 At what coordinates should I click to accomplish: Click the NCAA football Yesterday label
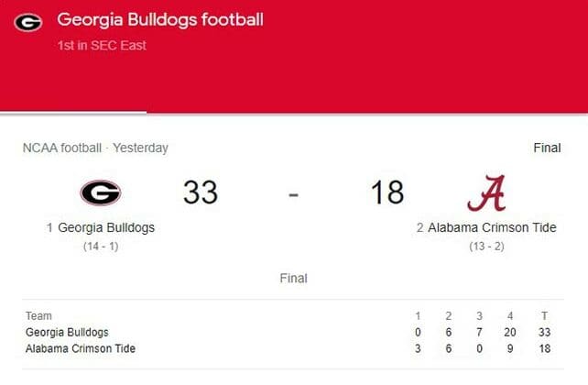(x=95, y=148)
